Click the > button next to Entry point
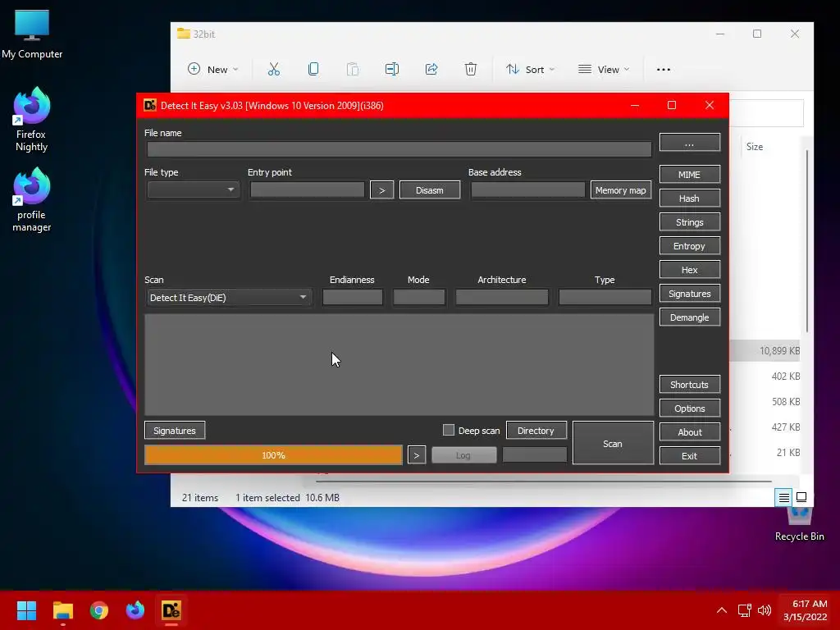 [381, 189]
